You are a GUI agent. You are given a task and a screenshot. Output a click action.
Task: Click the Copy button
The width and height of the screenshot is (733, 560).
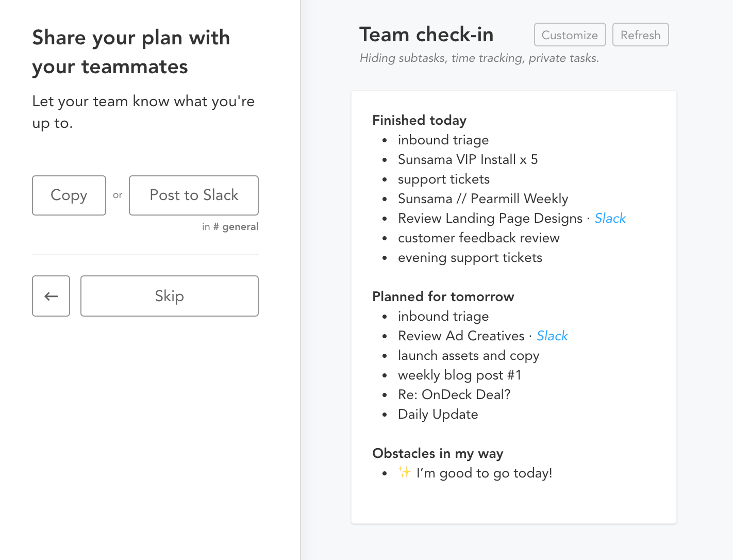coord(69,195)
